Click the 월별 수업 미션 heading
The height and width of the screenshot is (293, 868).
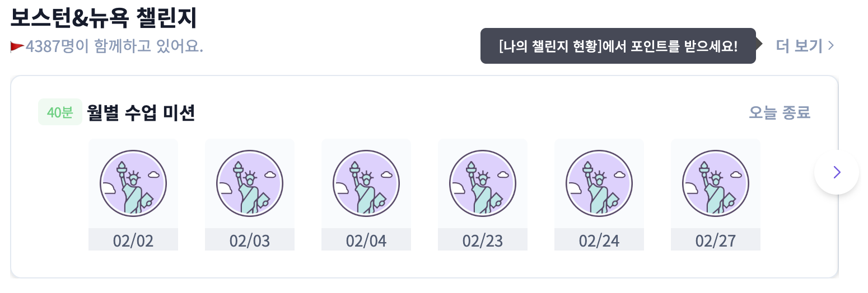point(141,112)
